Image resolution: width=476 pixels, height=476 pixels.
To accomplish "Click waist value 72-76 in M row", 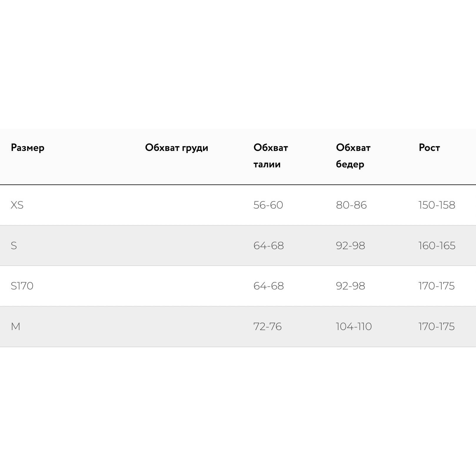I will tap(267, 327).
